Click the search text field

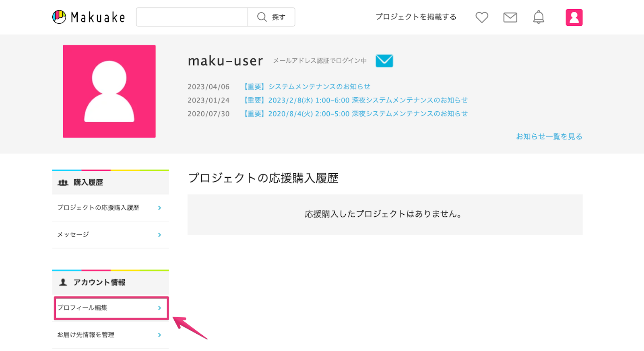192,17
